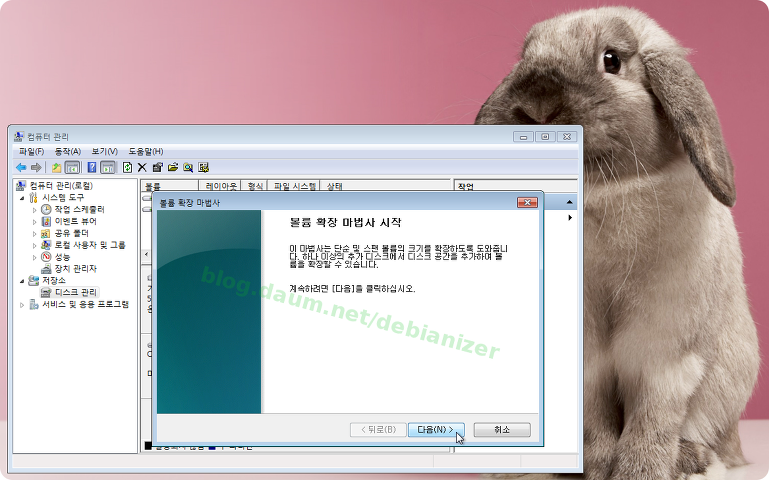Open the 도움말(H) menu
Viewport: 769px width, 480px height.
pos(146,152)
